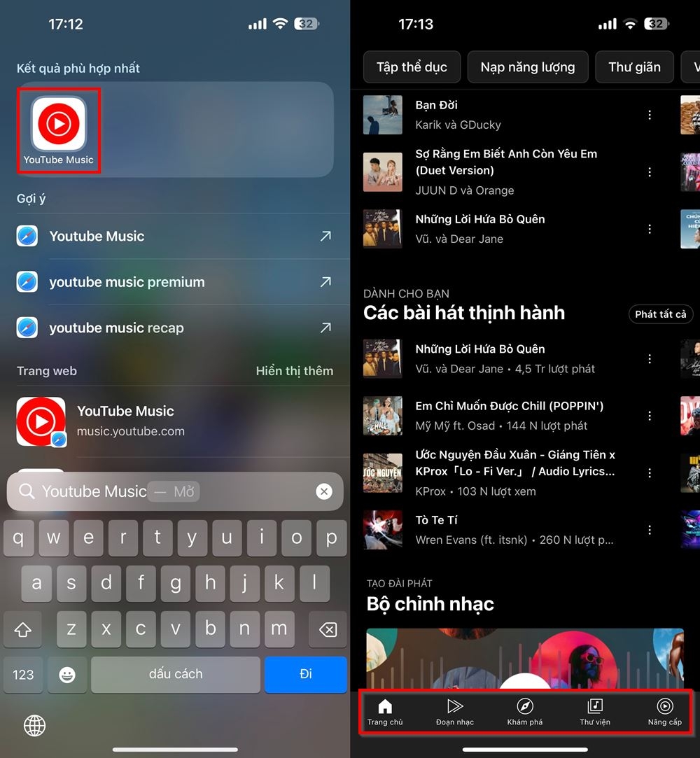This screenshot has width=700, height=758.
Task: Play 'Tò Te Tí' by Wren Evans
Action: click(x=511, y=530)
